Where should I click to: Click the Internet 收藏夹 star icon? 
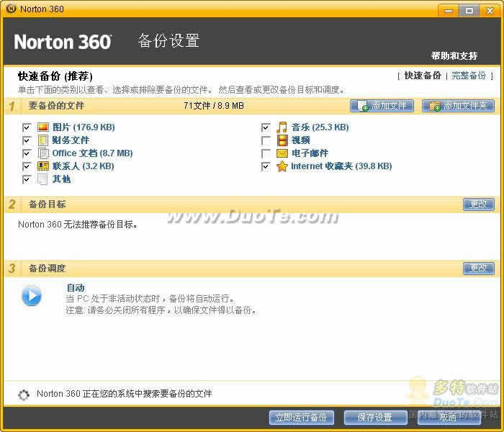pos(282,166)
